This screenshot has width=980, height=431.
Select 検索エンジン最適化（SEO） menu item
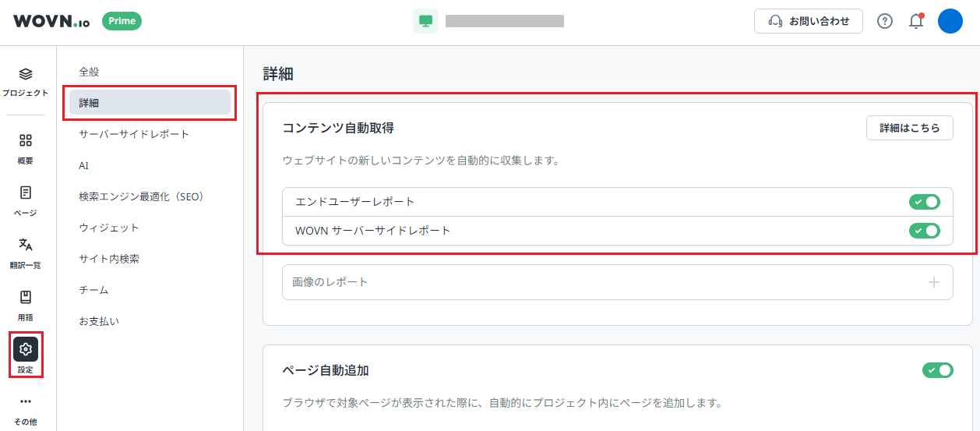[141, 196]
